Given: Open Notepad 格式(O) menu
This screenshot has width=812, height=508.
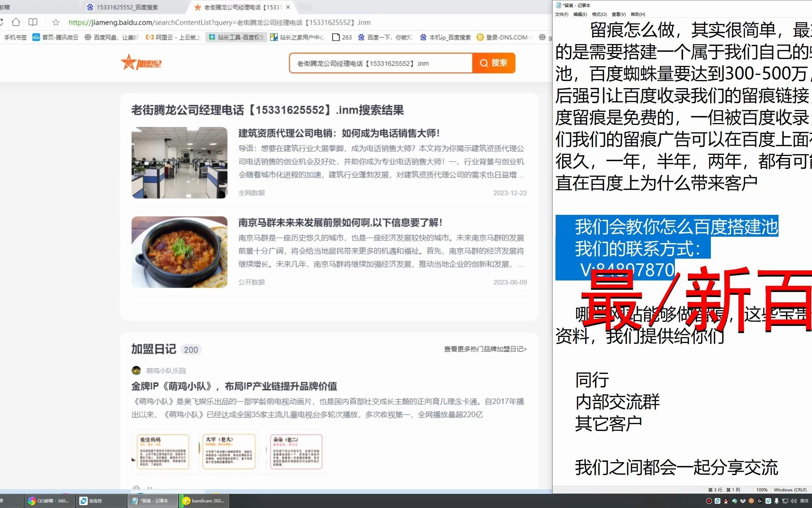Looking at the screenshot, I should [599, 14].
